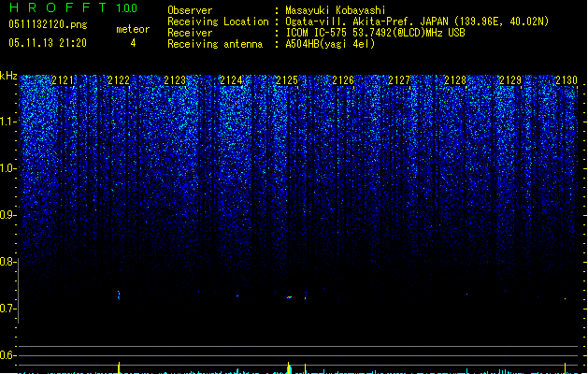
Task: Click the antenna text A504HB(yagi 4el)
Action: (330, 44)
